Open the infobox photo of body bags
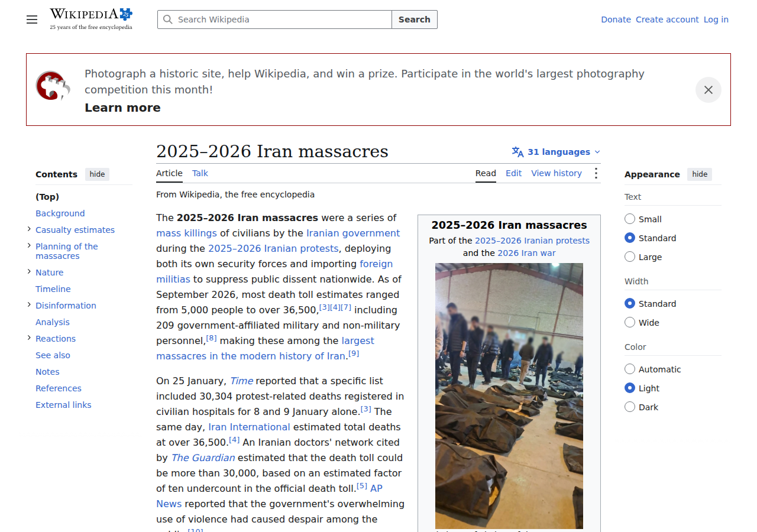 pyautogui.click(x=509, y=396)
